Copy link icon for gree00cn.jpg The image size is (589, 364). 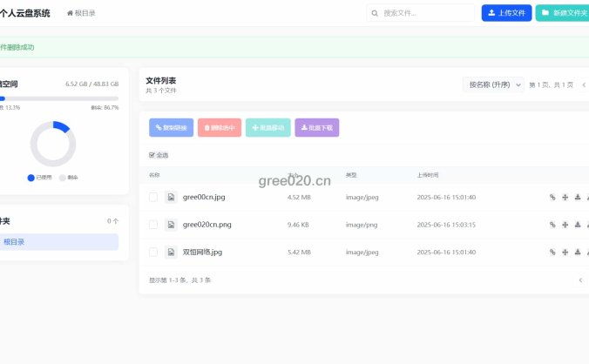[x=552, y=197]
